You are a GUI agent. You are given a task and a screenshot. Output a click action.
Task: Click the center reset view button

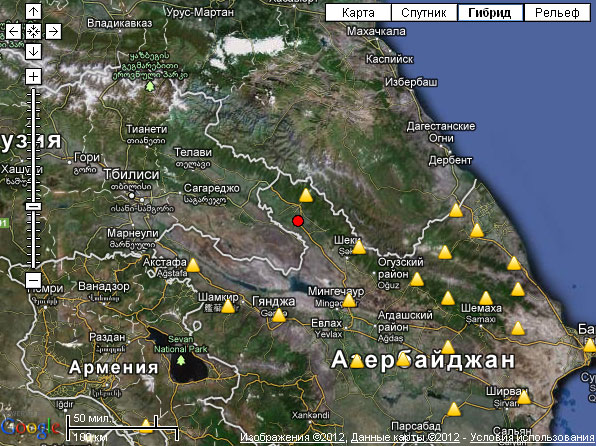click(33, 32)
